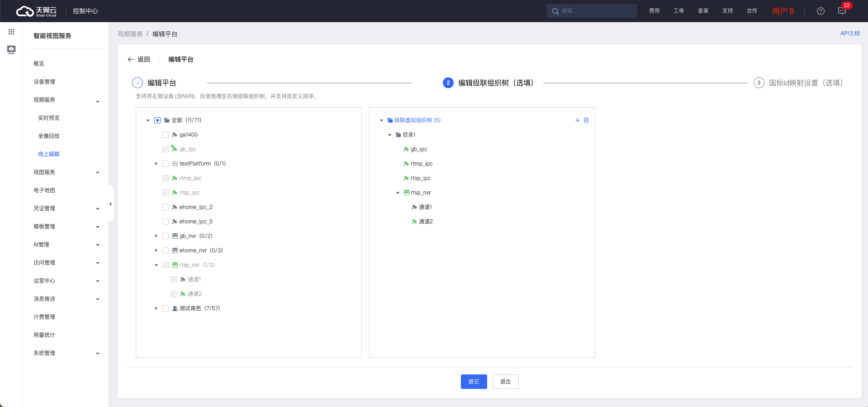
Task: Collapse the 目录1 folder in right tree
Action: [x=389, y=135]
